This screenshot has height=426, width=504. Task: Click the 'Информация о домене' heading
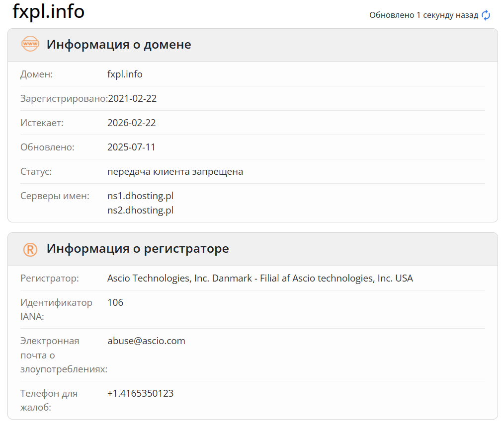(x=119, y=44)
